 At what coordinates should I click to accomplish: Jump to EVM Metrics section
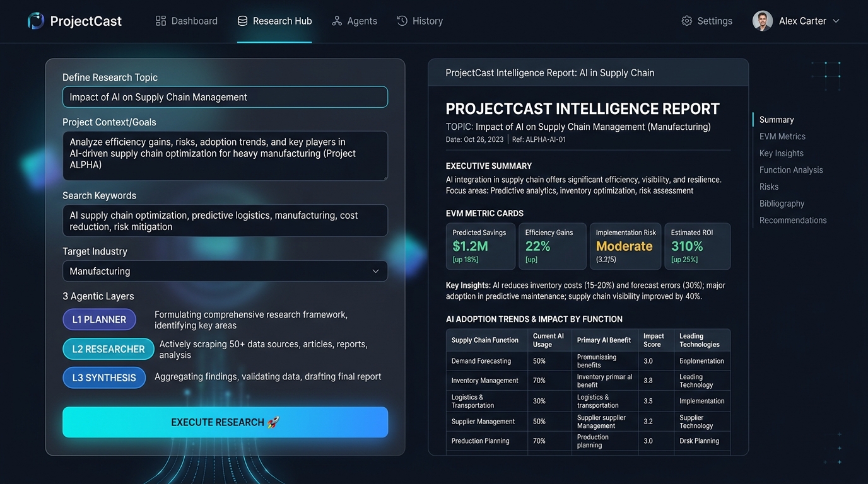pos(782,136)
